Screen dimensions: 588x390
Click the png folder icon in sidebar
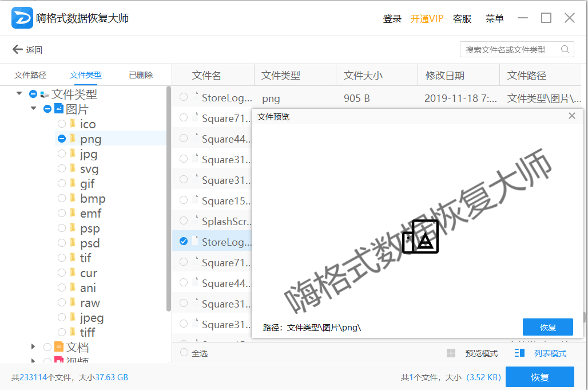pyautogui.click(x=74, y=139)
